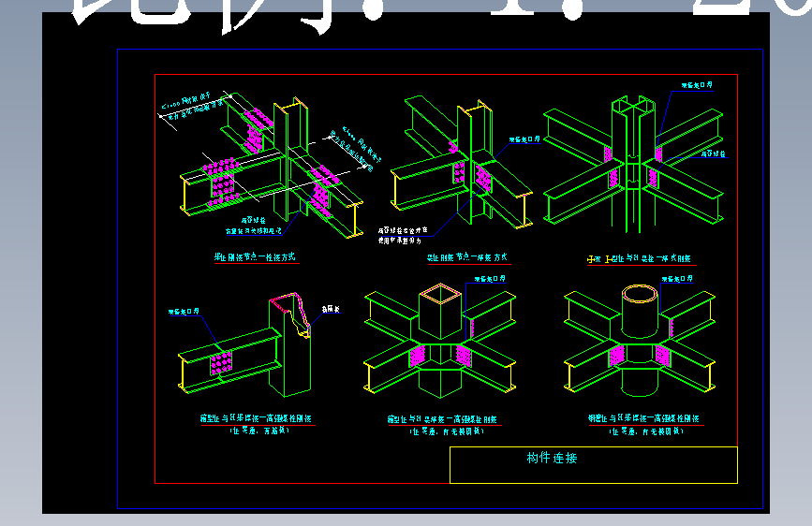Select the square tube column four-beam joint drawing
This screenshot has width=812, height=526.
[439, 341]
